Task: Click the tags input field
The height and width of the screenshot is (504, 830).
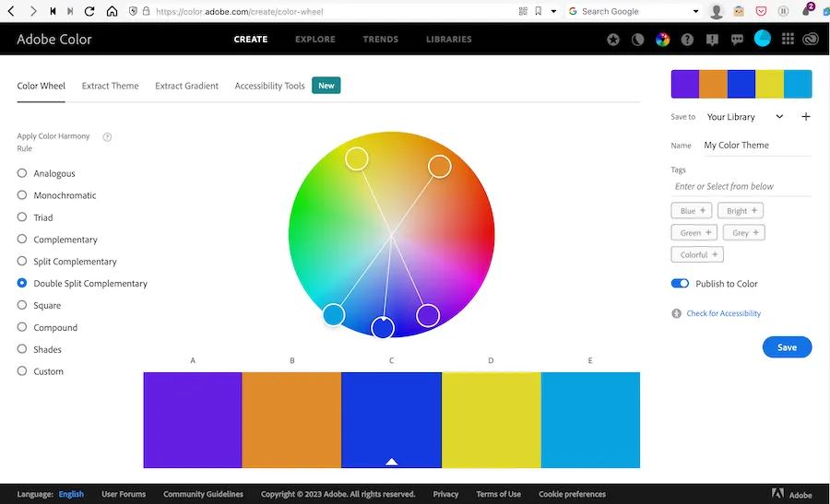Action: (x=741, y=186)
